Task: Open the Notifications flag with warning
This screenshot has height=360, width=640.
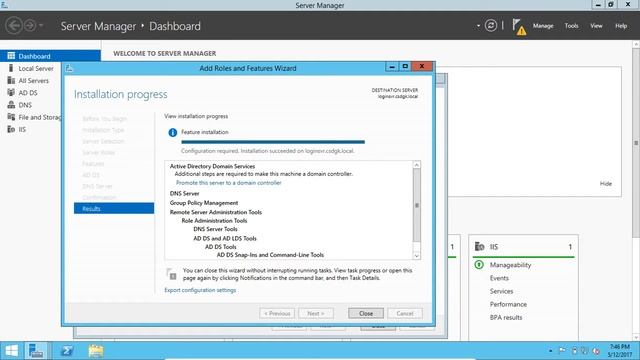Action: (519, 27)
